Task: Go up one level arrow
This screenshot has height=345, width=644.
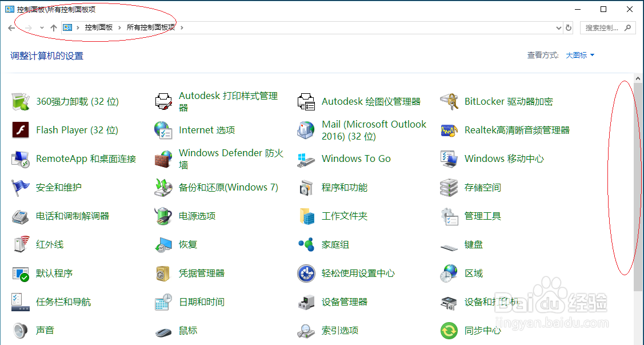Action: click(x=53, y=28)
